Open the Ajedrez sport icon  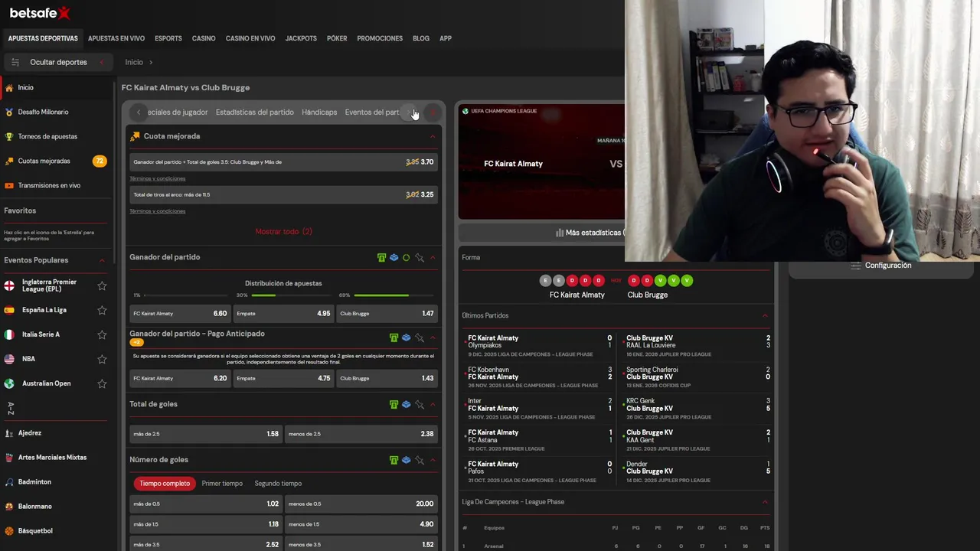(9, 433)
